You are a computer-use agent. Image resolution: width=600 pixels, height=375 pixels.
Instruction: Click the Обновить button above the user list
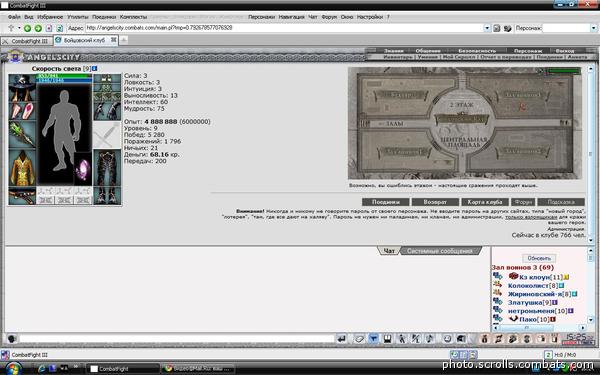[539, 258]
